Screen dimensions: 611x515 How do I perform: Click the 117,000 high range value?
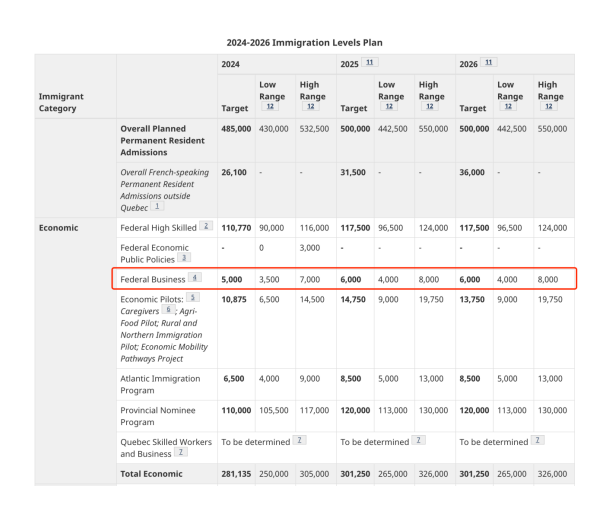[314, 410]
